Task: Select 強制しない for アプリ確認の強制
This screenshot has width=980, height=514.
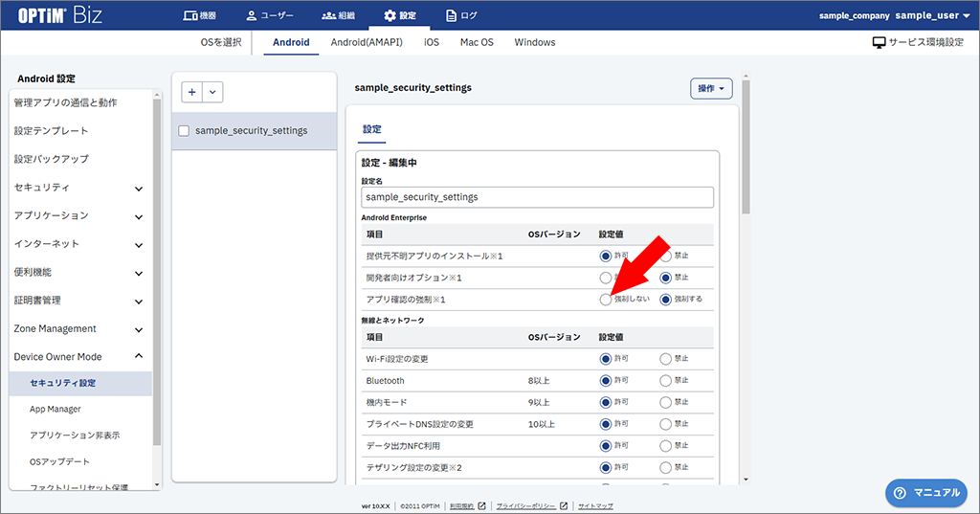Action: click(605, 300)
